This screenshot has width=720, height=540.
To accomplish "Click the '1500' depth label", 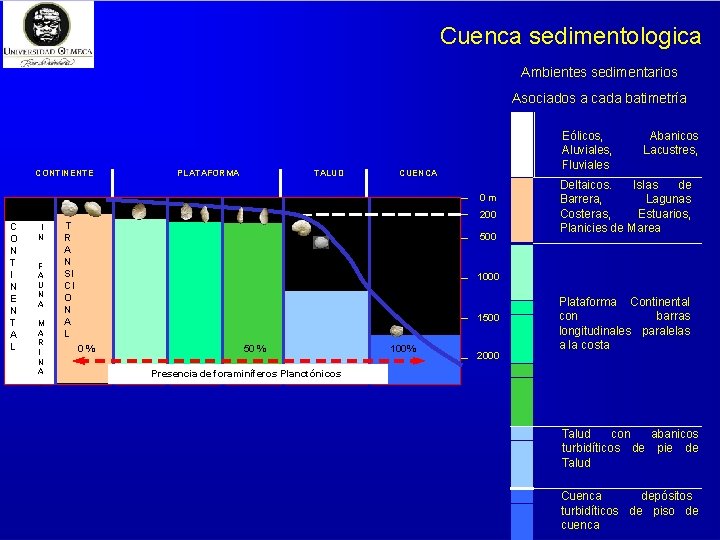I will [488, 318].
